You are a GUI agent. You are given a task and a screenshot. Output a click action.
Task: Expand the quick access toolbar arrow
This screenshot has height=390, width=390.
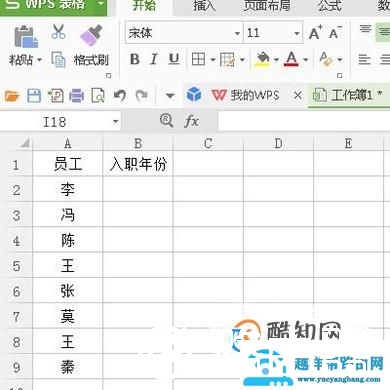170,96
